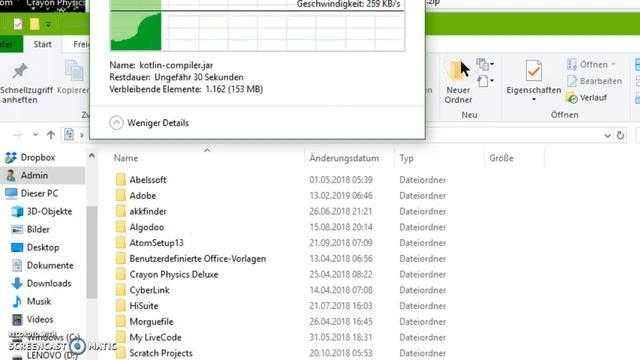
Task: Click the Abelssoft folder icon
Action: (120, 180)
